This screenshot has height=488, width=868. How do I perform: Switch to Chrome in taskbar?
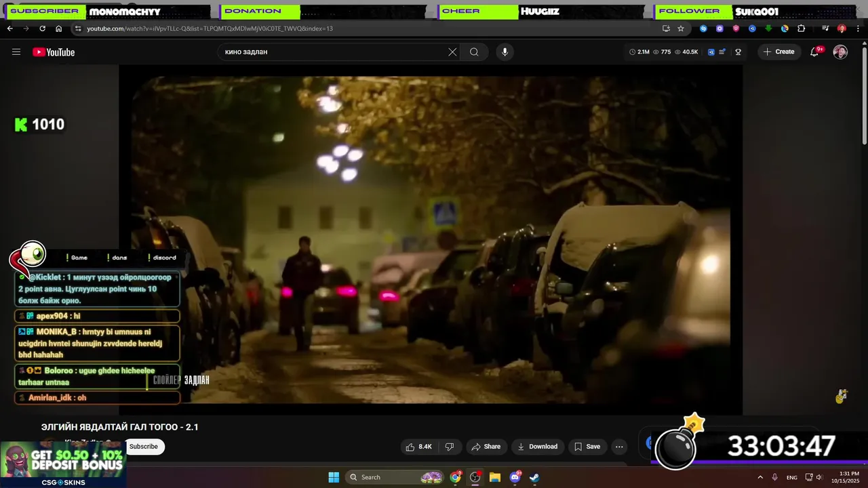456,477
